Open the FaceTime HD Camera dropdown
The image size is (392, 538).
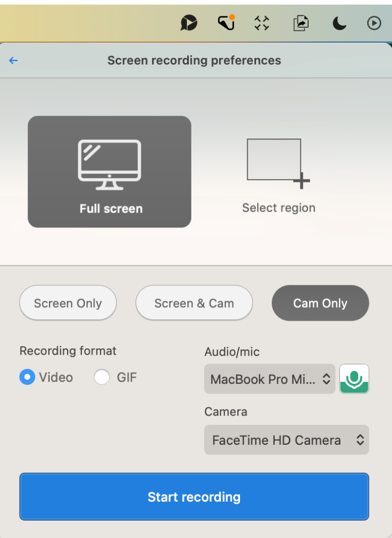[287, 440]
